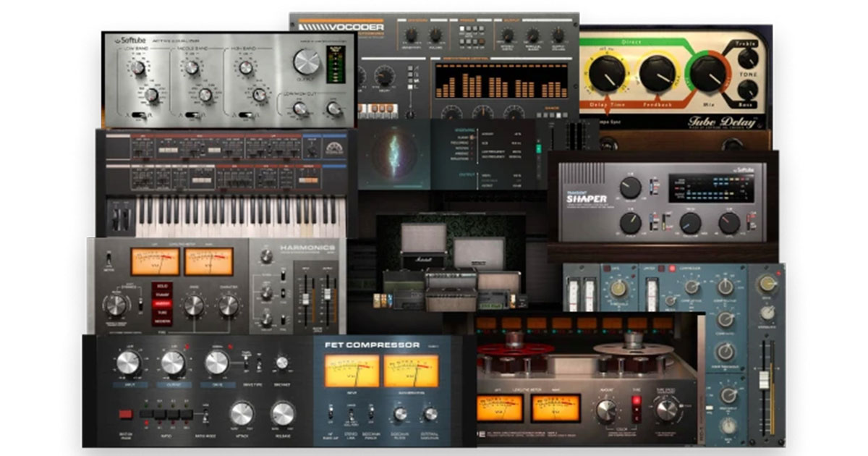Click the Treble tone knob on Tube Delay
The image size is (868, 456).
(746, 59)
